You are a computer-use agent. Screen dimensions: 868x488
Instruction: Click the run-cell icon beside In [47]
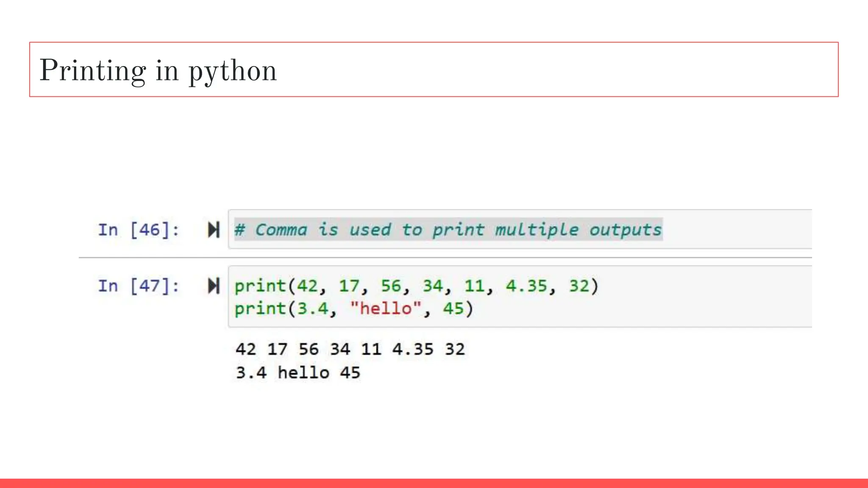pos(214,286)
